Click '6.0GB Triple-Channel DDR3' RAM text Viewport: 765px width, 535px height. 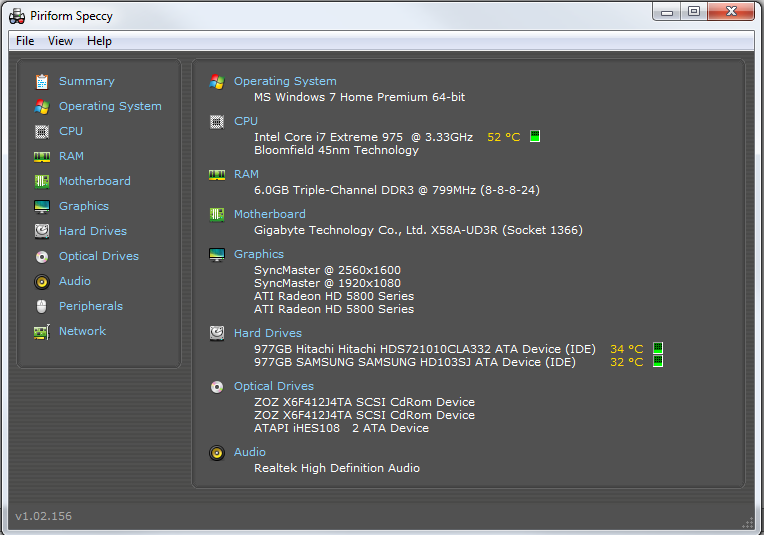pos(334,190)
